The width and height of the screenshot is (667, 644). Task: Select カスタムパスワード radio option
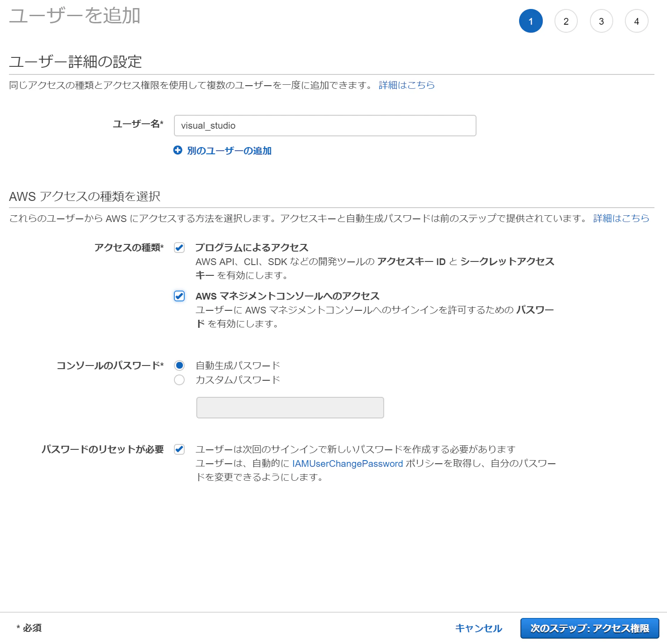click(179, 380)
